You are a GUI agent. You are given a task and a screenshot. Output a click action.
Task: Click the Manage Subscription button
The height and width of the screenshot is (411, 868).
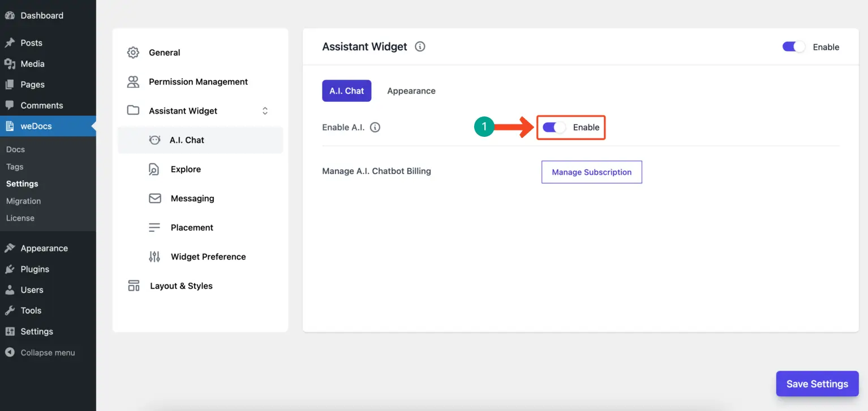click(x=592, y=172)
